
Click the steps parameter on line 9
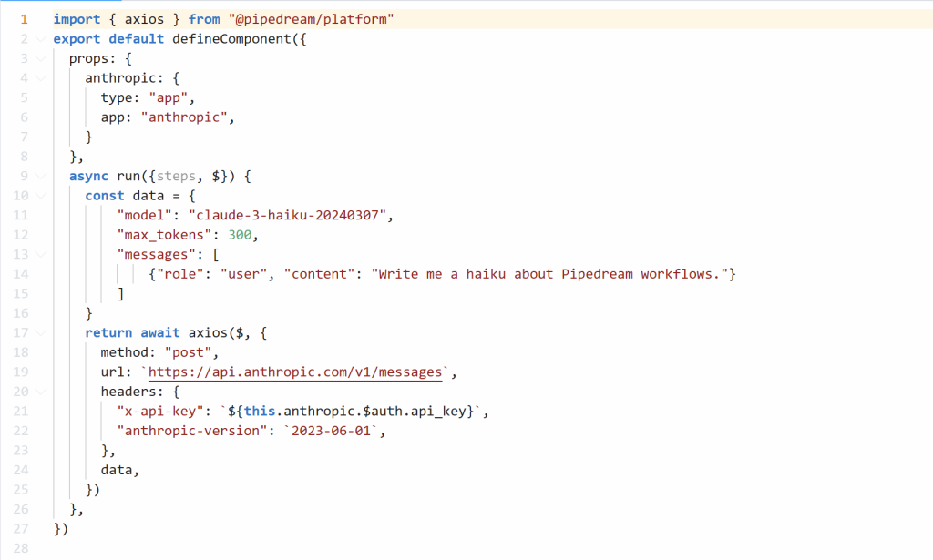click(x=176, y=177)
